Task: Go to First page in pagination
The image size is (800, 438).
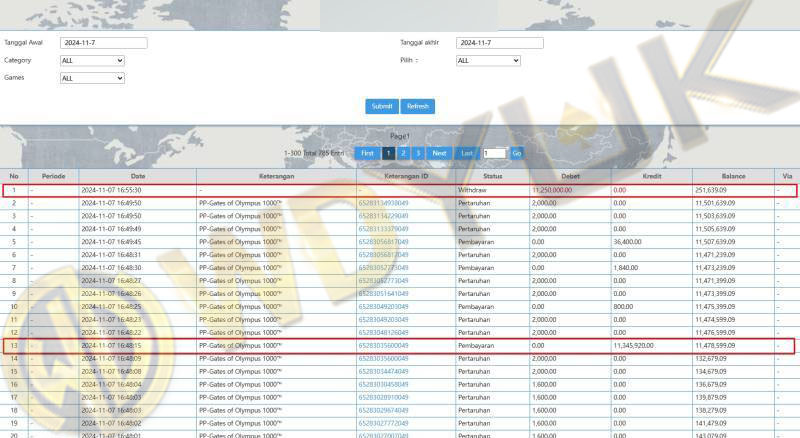Action: coord(367,153)
